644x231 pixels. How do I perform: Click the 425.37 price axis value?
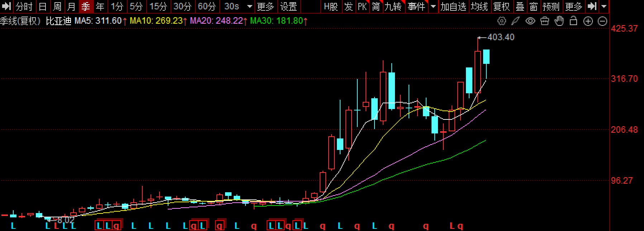click(624, 28)
